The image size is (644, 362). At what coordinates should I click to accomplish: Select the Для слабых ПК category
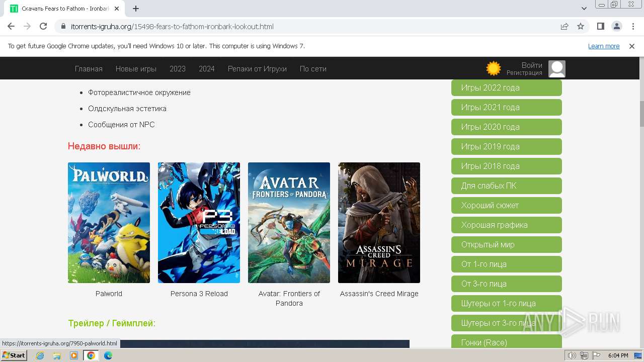point(507,186)
